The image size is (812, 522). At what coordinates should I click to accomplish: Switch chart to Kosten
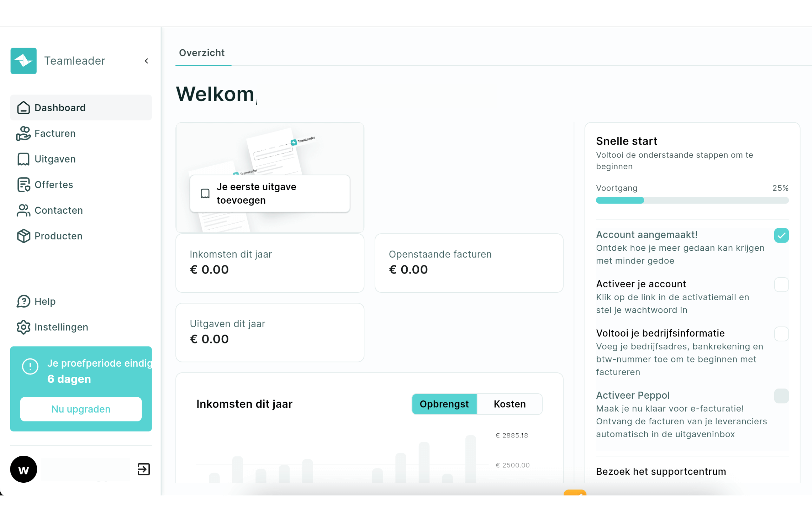pyautogui.click(x=509, y=404)
